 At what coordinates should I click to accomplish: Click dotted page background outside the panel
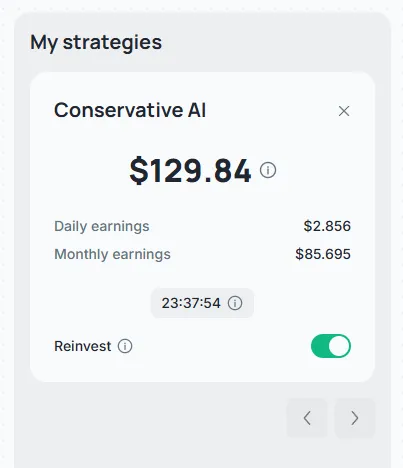coord(6,233)
